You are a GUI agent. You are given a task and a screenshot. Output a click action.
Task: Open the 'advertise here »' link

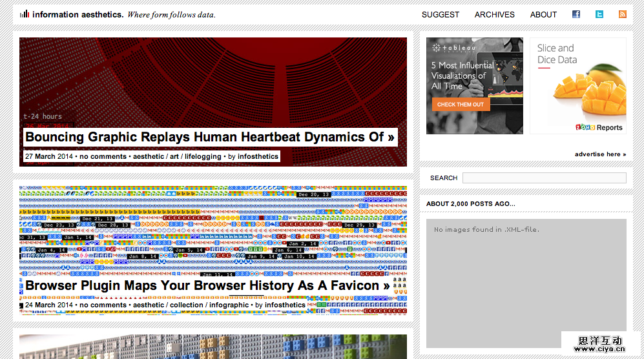pos(600,154)
